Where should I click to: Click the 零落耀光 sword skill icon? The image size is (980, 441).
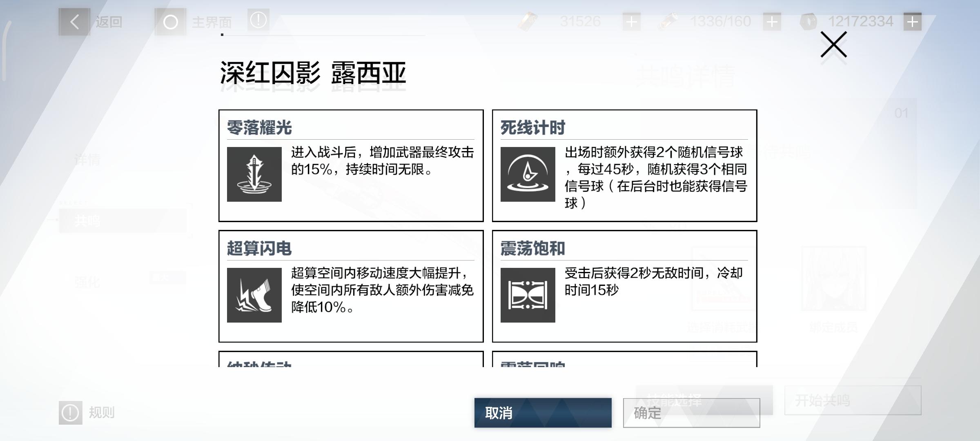[254, 174]
